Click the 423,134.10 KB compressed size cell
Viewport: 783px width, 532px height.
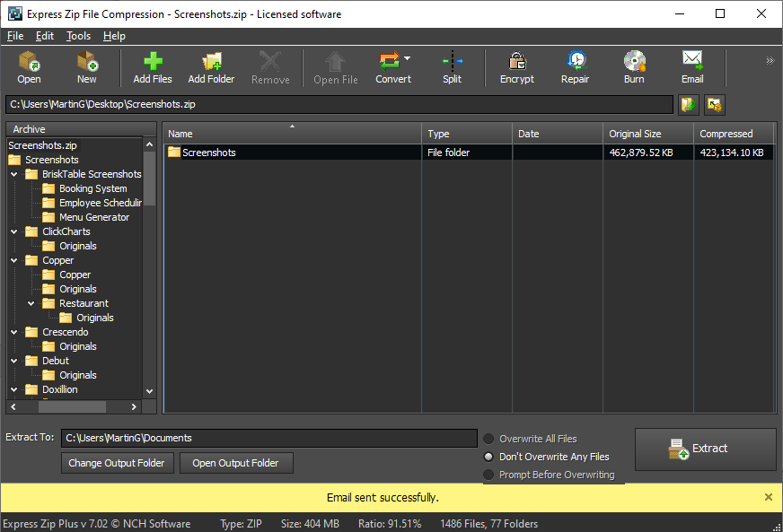pos(732,153)
